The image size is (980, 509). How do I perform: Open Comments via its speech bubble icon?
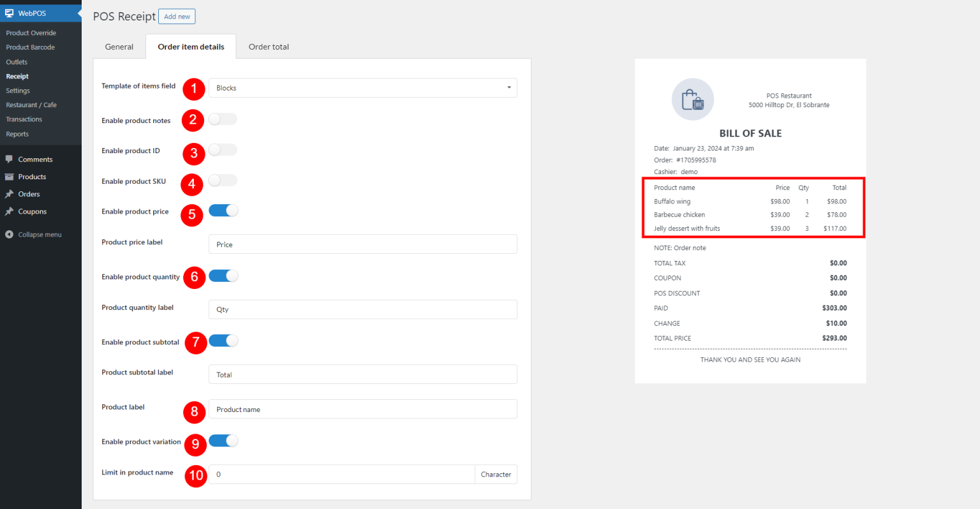(9, 159)
